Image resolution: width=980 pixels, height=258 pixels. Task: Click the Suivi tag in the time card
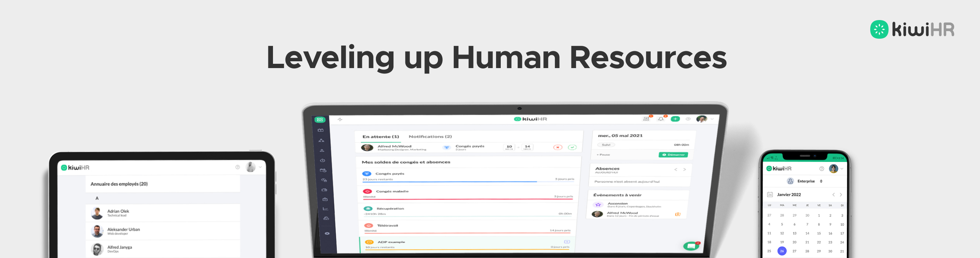(x=606, y=145)
